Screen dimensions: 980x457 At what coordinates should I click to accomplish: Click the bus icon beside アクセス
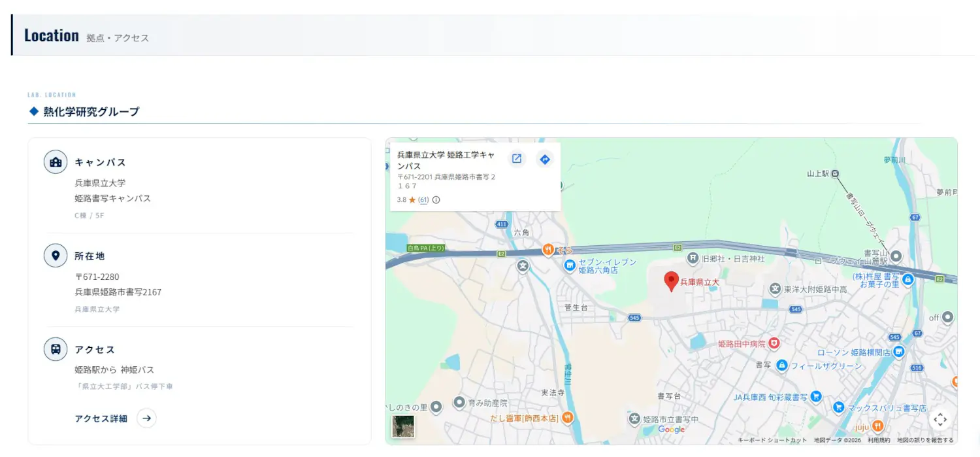(56, 349)
